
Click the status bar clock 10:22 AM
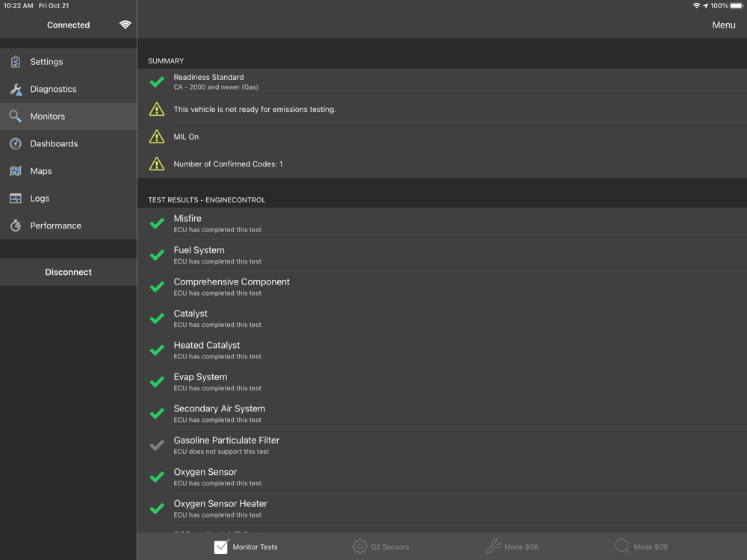(19, 6)
